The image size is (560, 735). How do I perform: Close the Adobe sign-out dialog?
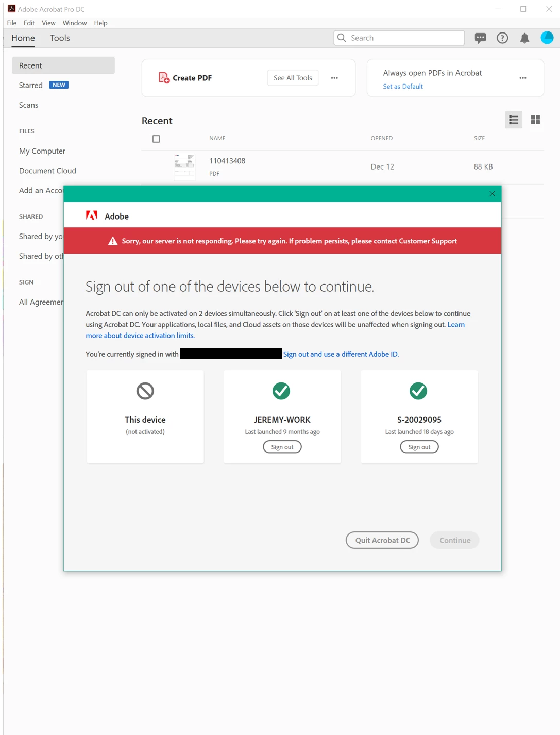(492, 194)
